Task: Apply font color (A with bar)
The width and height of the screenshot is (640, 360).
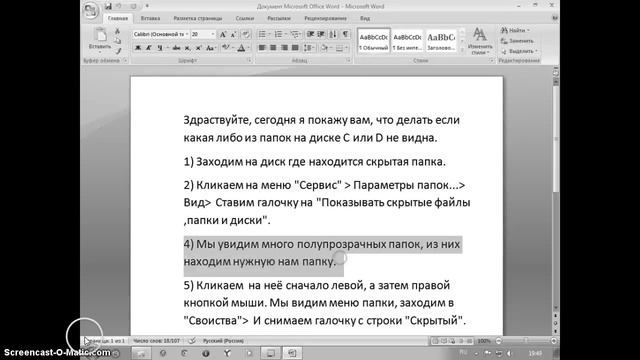Action: (x=241, y=48)
